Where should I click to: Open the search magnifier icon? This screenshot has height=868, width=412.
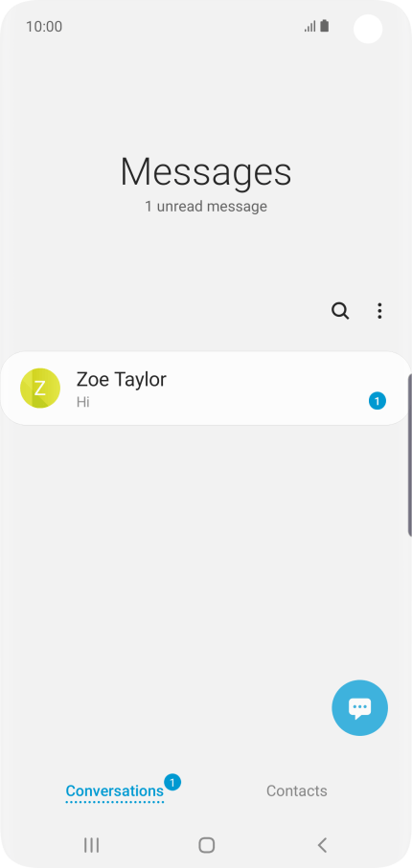point(340,311)
